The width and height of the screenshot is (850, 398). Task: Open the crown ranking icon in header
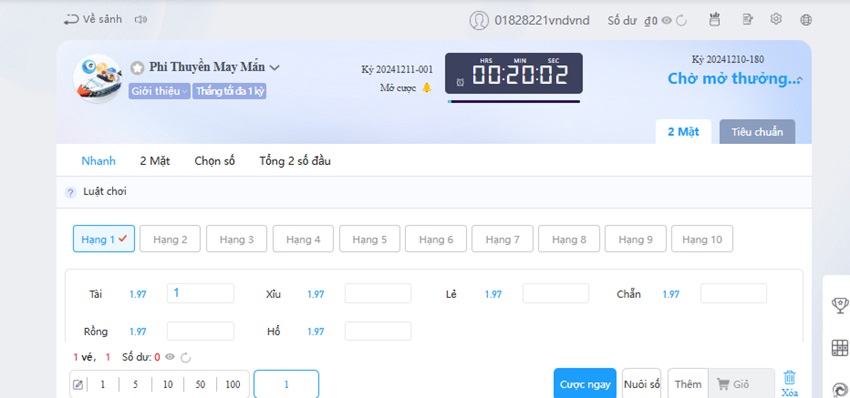point(714,20)
